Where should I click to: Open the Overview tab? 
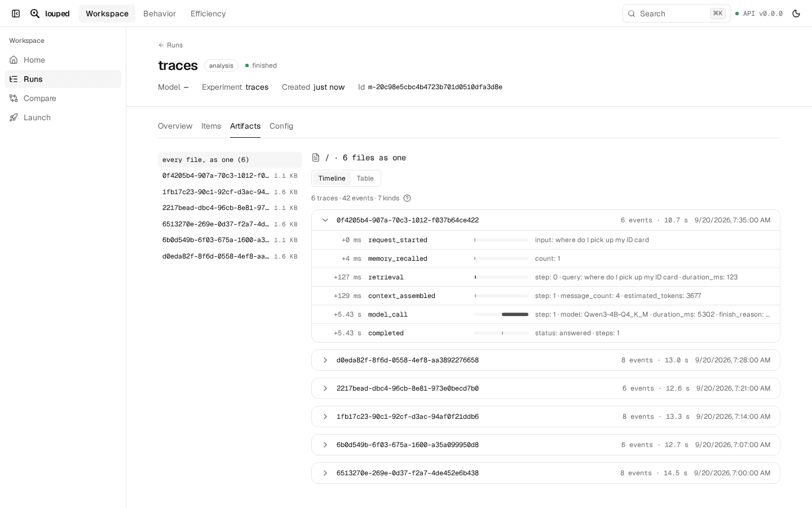click(175, 126)
